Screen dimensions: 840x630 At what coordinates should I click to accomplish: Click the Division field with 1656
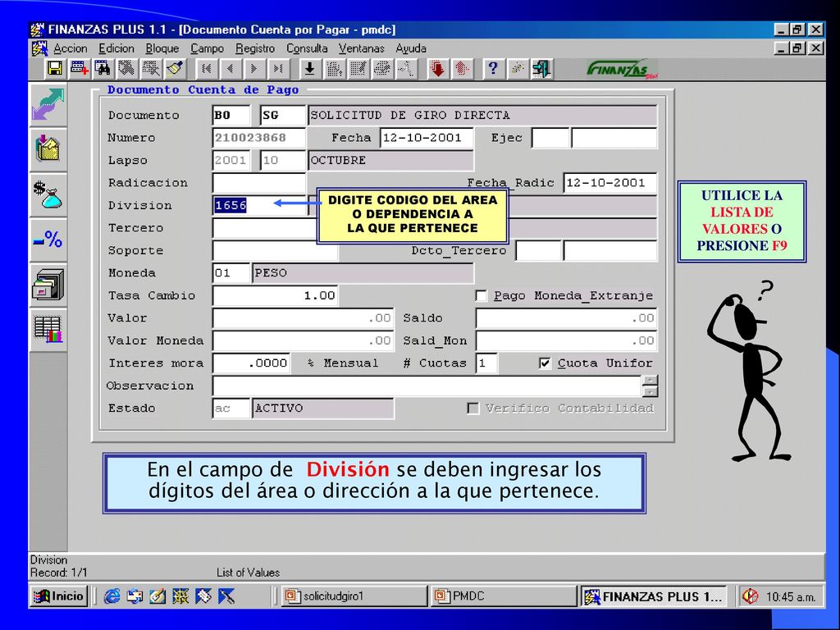coord(258,205)
